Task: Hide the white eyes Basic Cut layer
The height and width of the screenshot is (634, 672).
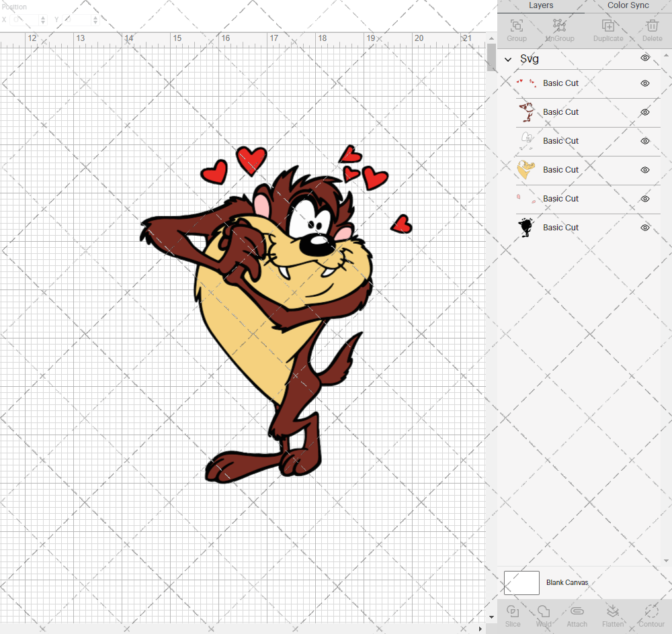Action: [x=645, y=141]
